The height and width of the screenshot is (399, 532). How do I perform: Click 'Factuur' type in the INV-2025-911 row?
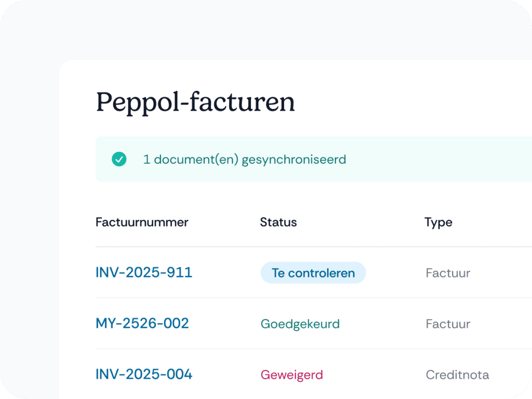click(448, 273)
